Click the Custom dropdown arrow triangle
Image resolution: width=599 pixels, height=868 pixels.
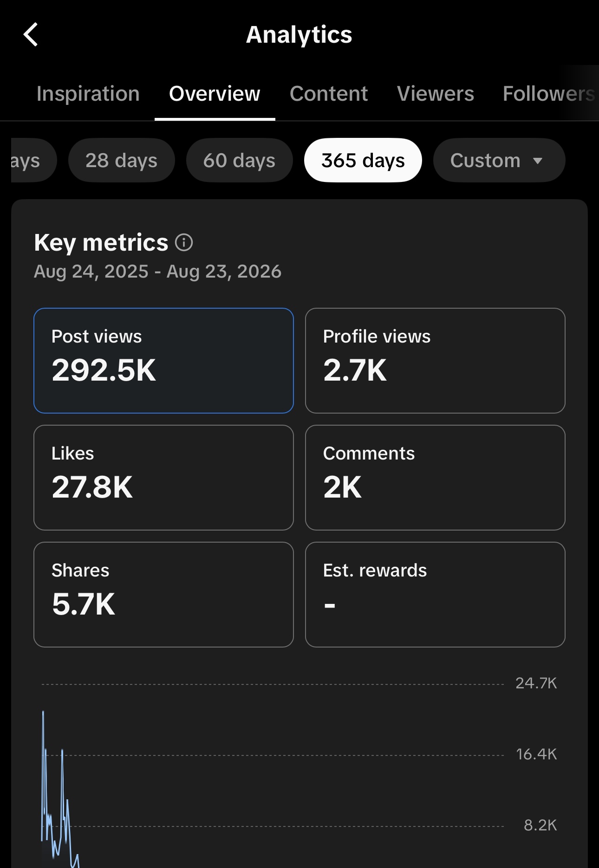click(538, 161)
